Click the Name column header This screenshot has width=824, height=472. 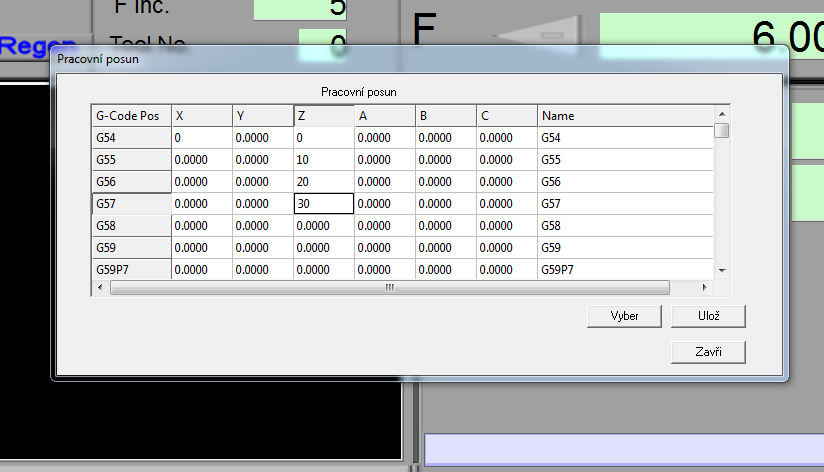[x=625, y=115]
